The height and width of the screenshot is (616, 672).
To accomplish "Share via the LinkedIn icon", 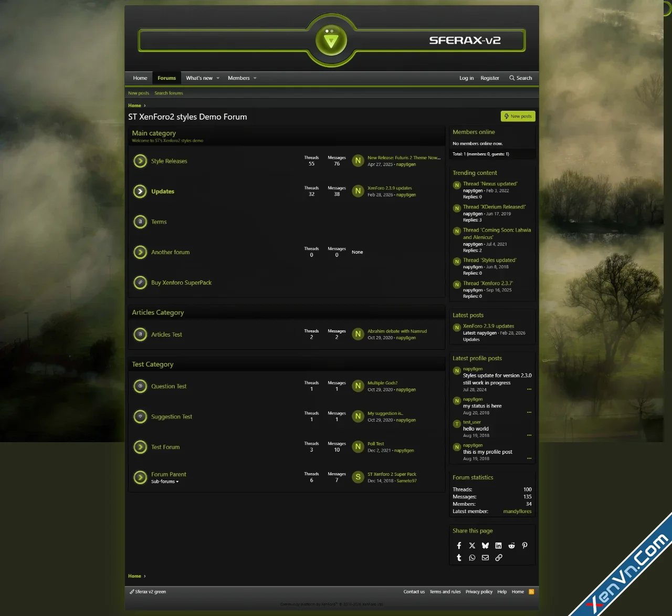I will coord(498,545).
